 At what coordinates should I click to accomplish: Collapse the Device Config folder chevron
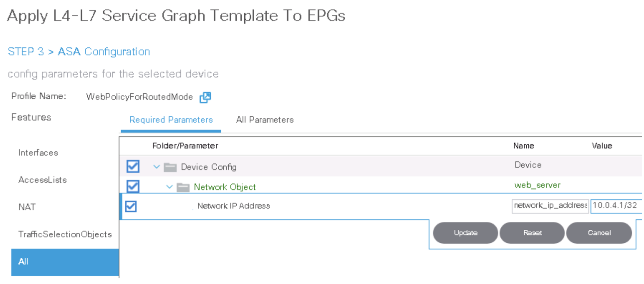click(156, 167)
